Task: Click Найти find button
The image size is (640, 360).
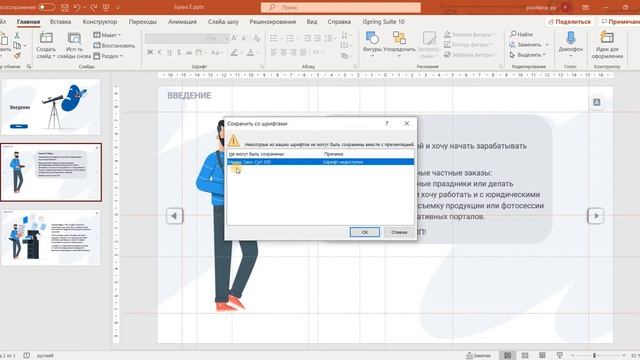Action: (522, 34)
